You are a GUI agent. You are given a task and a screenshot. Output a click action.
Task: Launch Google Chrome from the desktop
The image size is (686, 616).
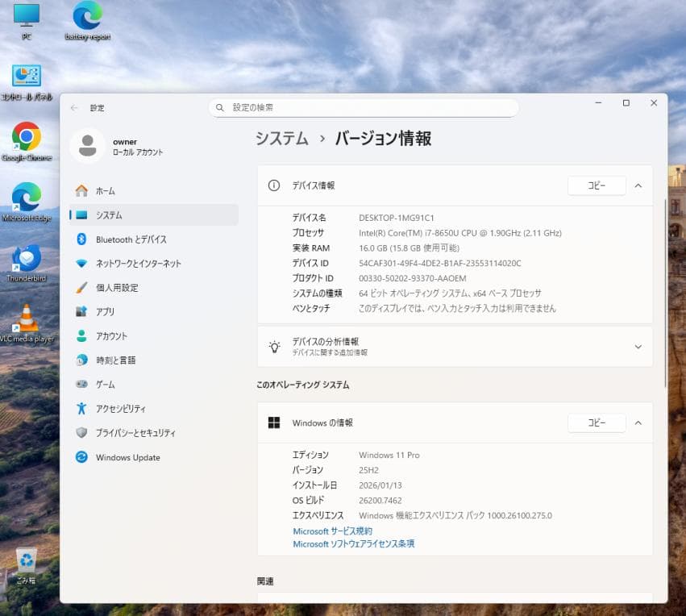[27, 142]
